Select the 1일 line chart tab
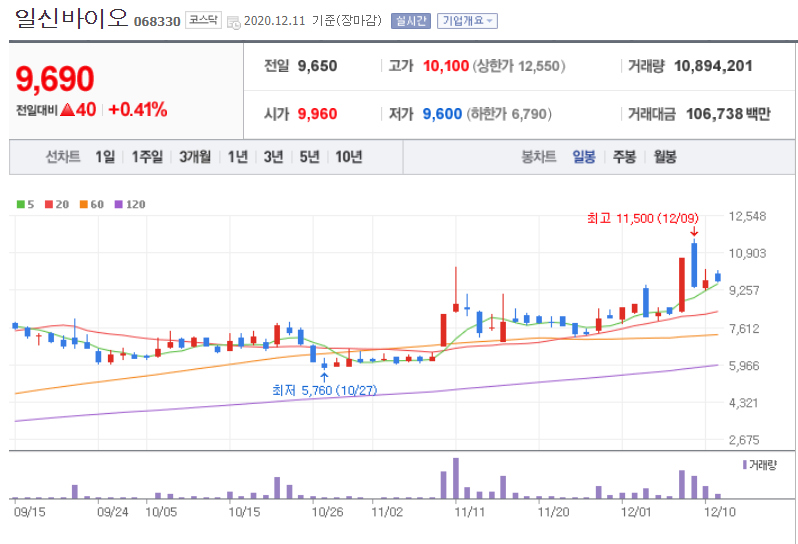798x544 pixels. pos(105,157)
